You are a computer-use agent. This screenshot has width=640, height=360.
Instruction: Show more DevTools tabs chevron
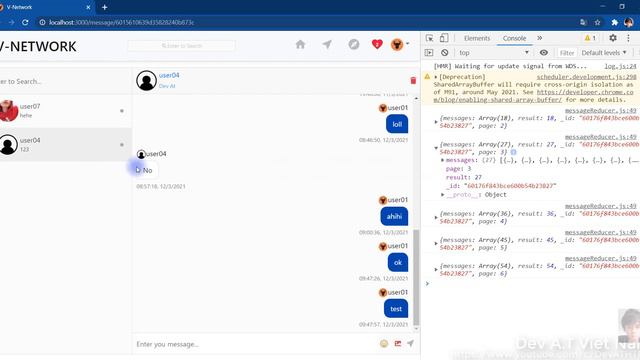coord(540,38)
